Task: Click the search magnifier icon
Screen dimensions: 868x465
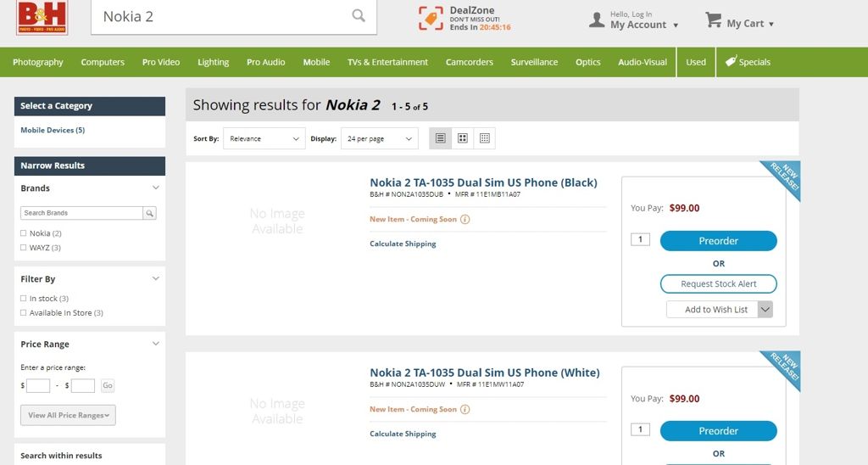Action: pyautogui.click(x=359, y=16)
